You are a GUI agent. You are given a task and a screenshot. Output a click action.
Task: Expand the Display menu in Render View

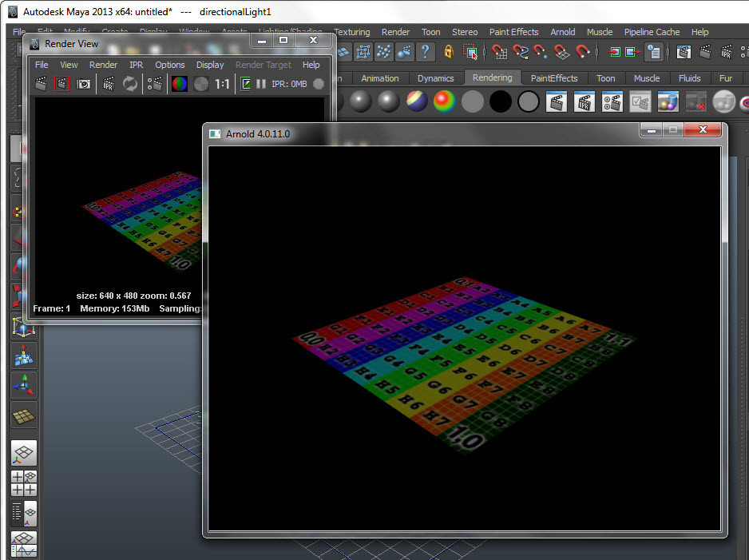(210, 65)
